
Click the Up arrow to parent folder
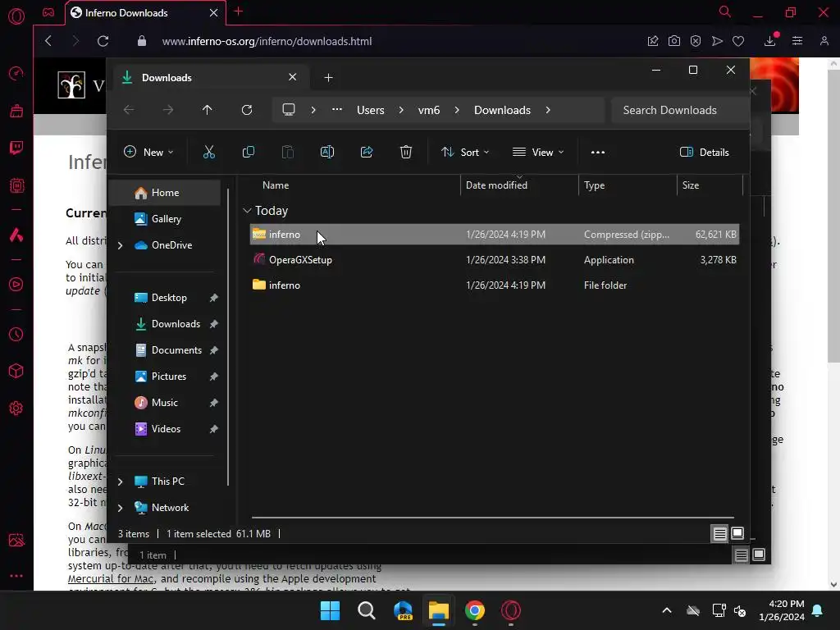coord(208,110)
